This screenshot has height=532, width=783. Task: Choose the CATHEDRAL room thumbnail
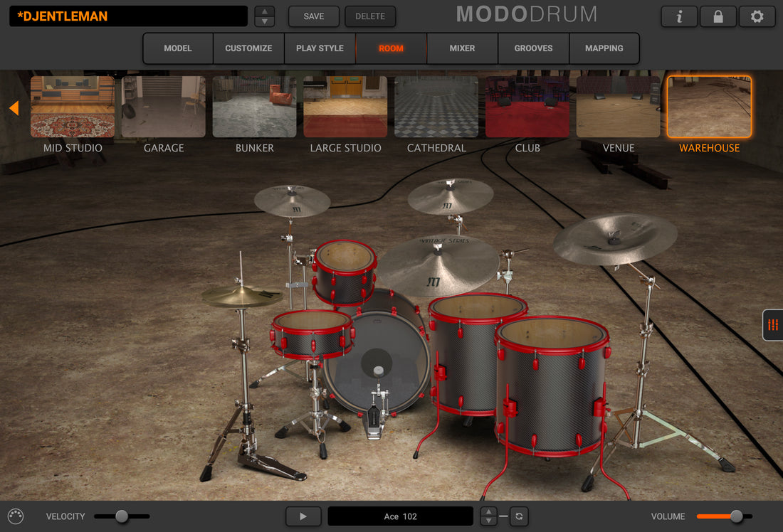pos(436,107)
